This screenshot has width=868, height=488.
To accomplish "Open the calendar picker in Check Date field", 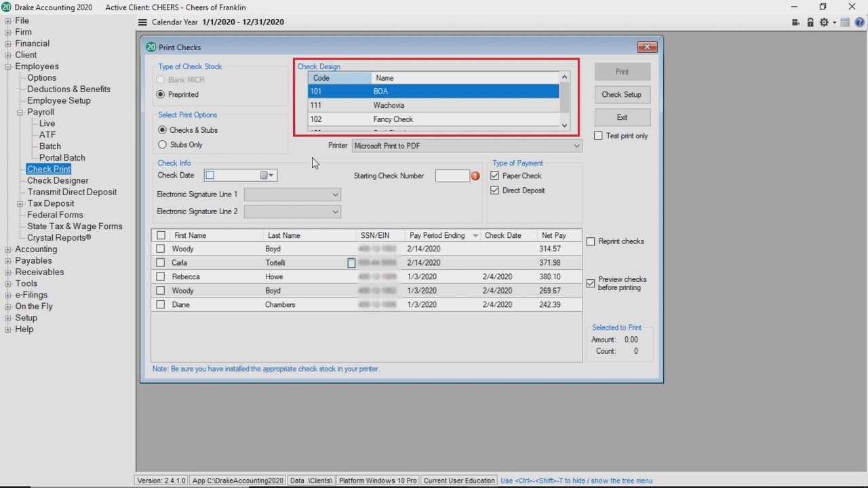I will coord(267,176).
